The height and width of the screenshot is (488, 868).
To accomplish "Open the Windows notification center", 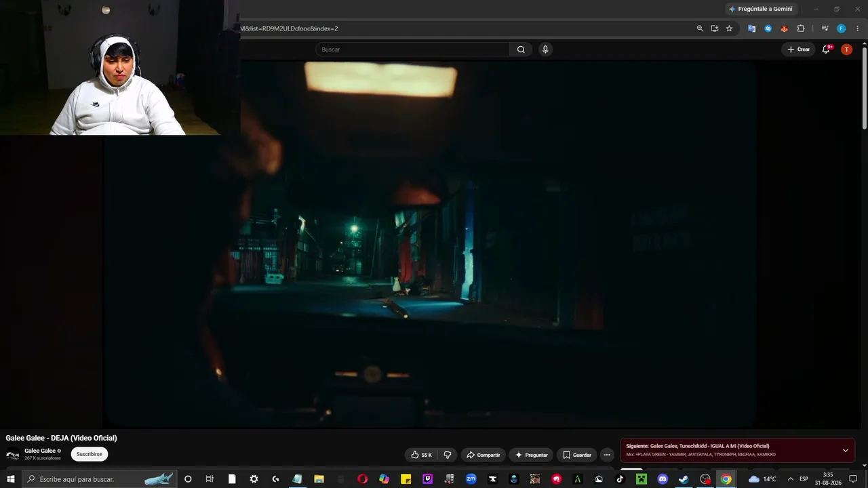I will point(853,479).
